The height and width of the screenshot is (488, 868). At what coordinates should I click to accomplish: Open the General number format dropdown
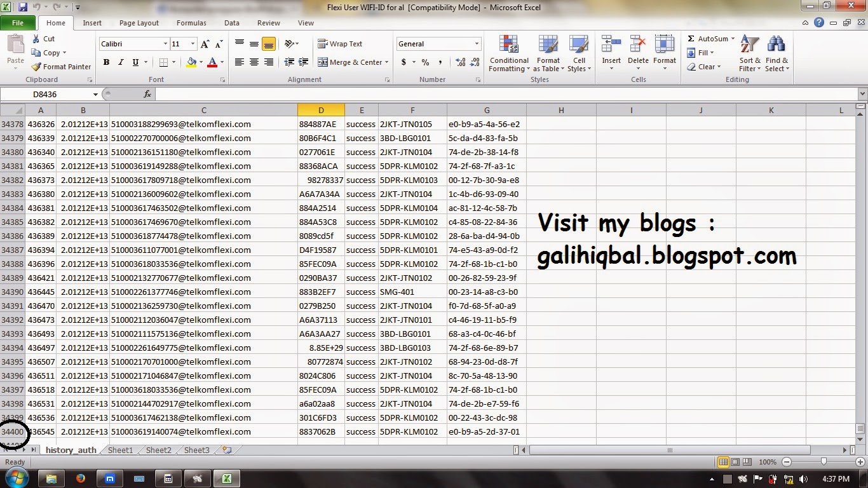477,44
